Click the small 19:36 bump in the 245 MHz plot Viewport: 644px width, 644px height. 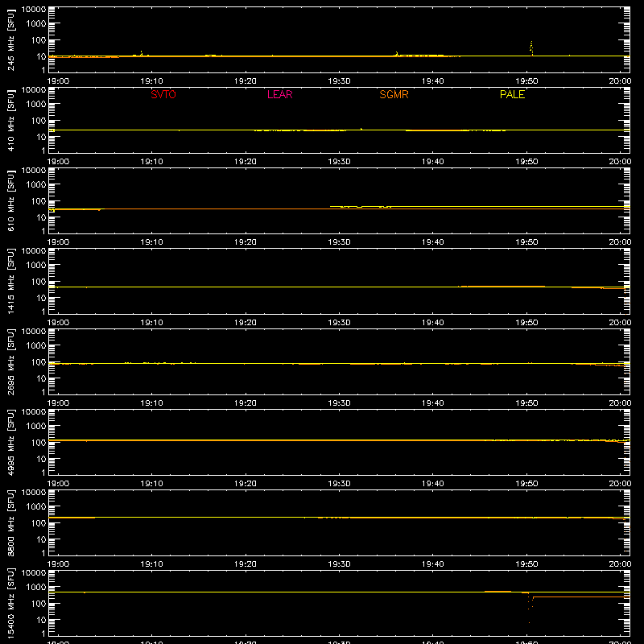[397, 54]
